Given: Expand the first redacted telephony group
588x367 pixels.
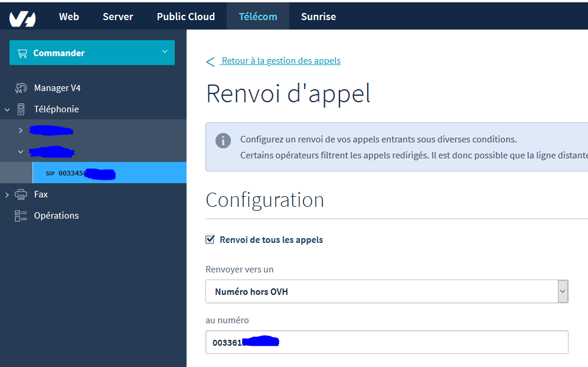Looking at the screenshot, I should pyautogui.click(x=21, y=130).
